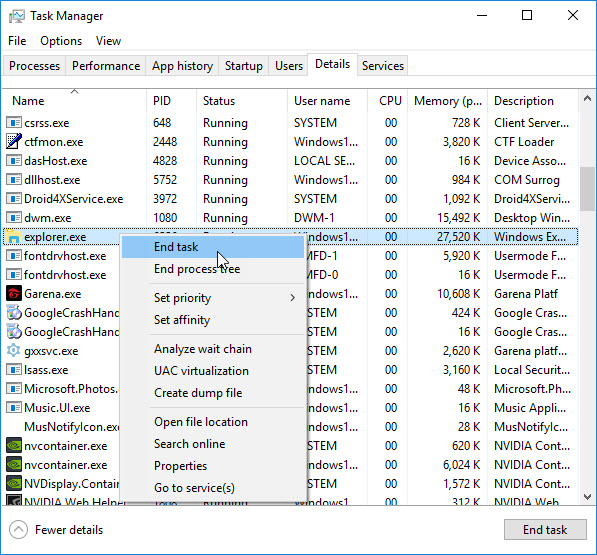Choose Open file location
Image resolution: width=597 pixels, height=555 pixels.
coord(213,422)
